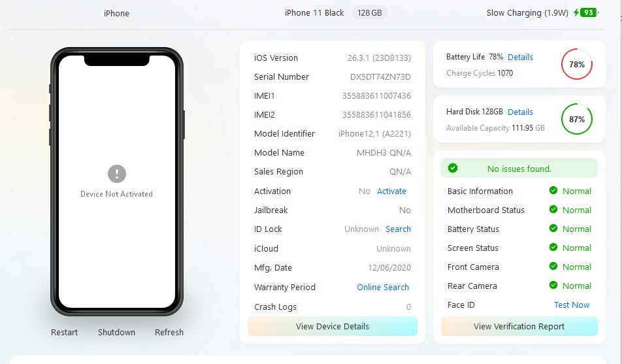Click the View Verification Report button
The image size is (622, 364).
(x=519, y=326)
